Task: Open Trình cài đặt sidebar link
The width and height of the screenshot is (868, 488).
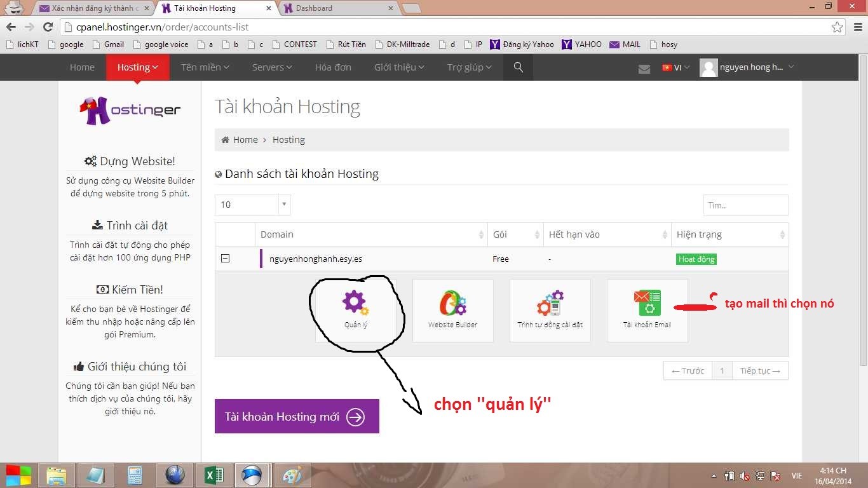Action: tap(130, 226)
